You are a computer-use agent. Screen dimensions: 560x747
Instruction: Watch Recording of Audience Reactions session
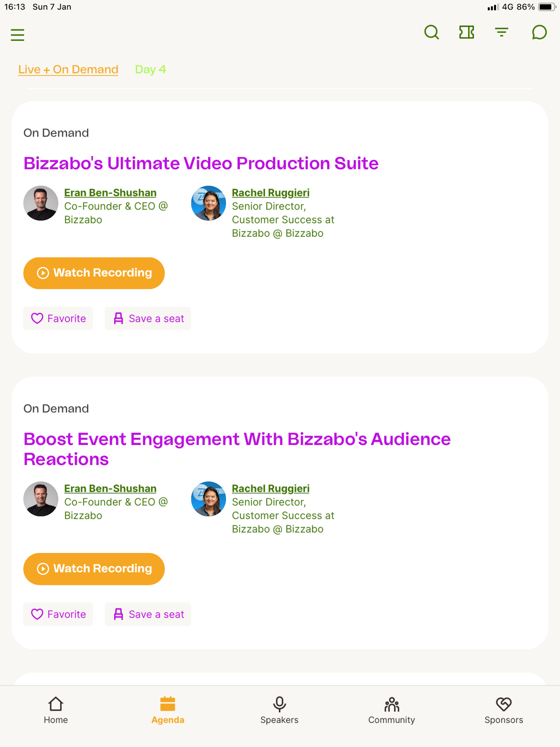94,569
